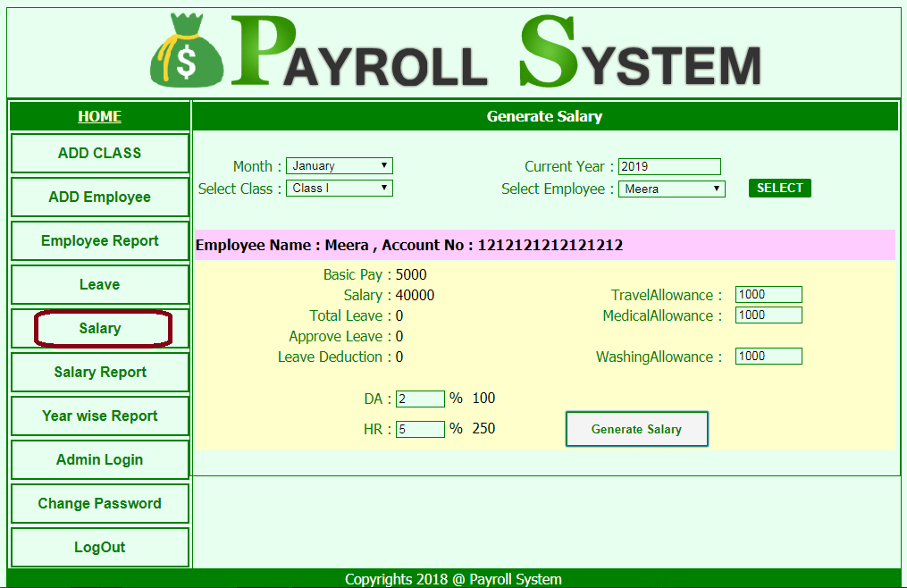Click the money bag logo icon

point(186,52)
